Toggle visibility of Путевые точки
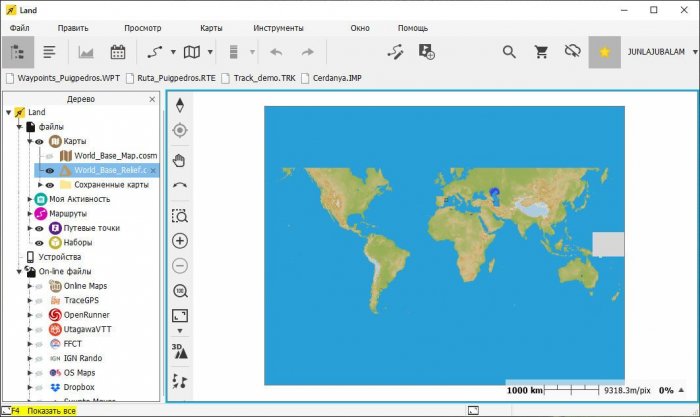The image size is (700, 417). tap(40, 228)
